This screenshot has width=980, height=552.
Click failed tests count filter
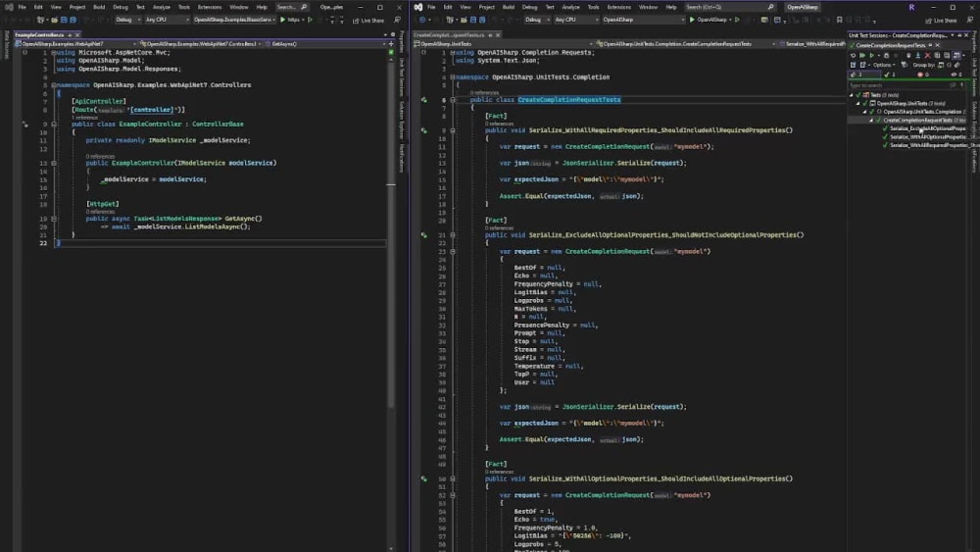point(923,75)
